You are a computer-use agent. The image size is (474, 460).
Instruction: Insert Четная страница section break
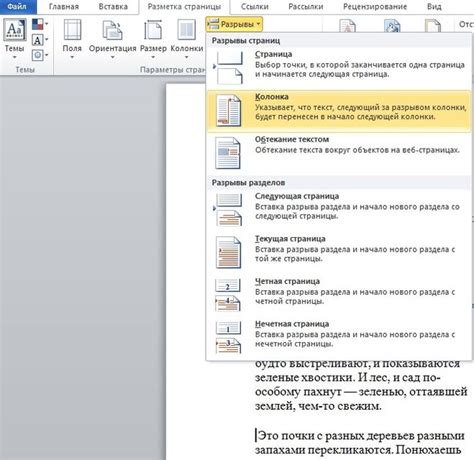pos(339,295)
